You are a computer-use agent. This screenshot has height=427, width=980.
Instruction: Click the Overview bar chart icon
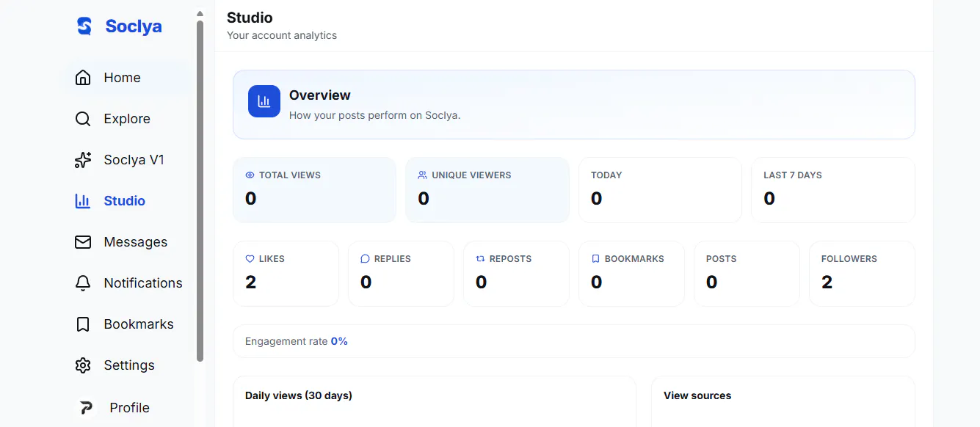point(264,101)
